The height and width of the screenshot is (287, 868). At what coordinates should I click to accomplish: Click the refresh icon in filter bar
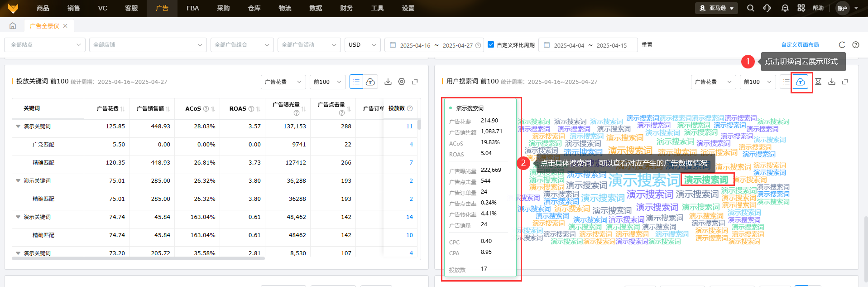tap(842, 45)
